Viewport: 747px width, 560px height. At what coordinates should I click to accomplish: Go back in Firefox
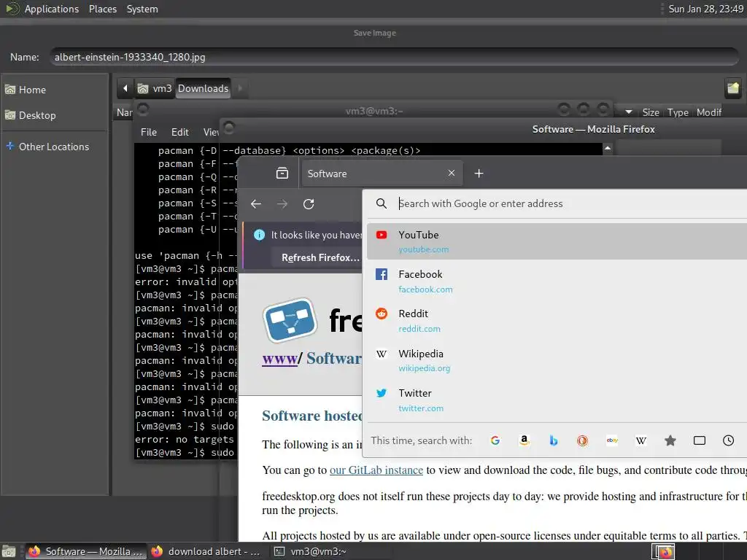256,204
